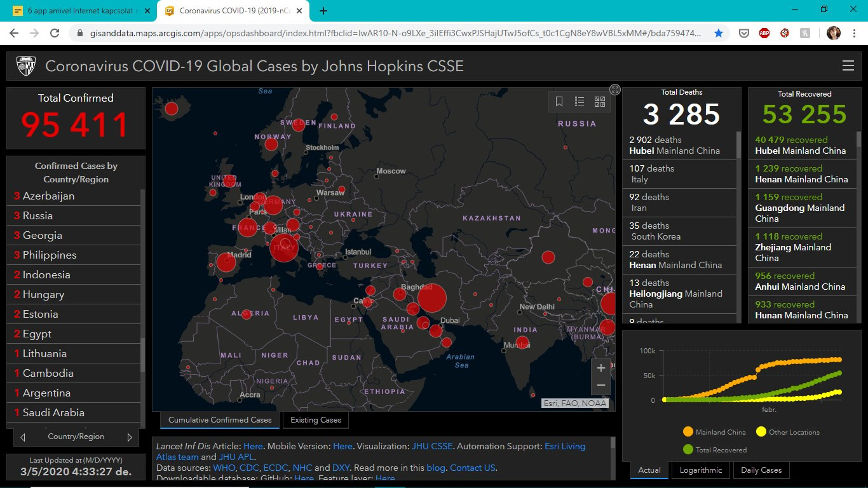Go back in the browser
The height and width of the screenshot is (488, 868).
[x=15, y=33]
